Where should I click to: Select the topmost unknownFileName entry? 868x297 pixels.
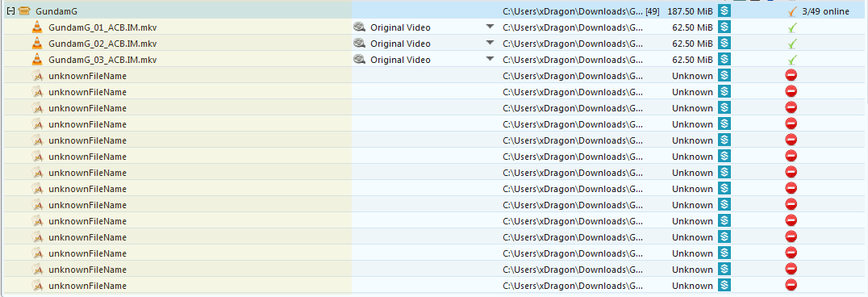(x=87, y=76)
